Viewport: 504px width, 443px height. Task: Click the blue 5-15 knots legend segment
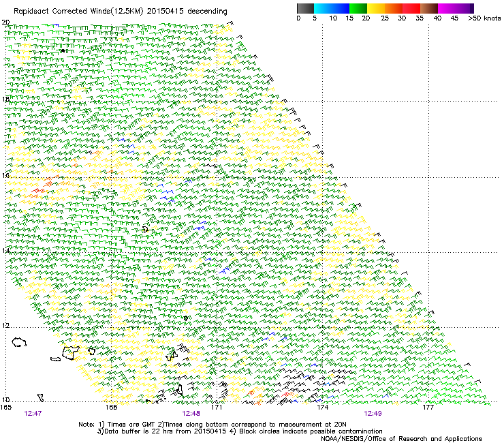click(x=332, y=8)
